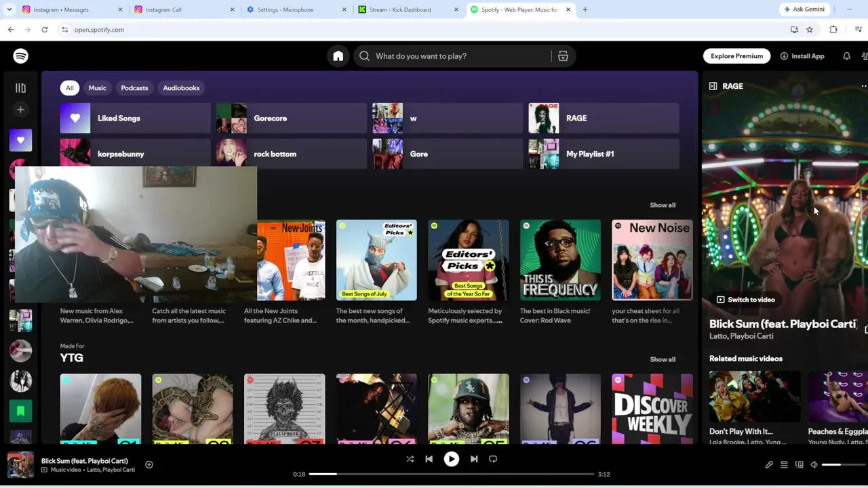Open the Discover Weekly playlist
The image size is (868, 488).
click(x=652, y=409)
